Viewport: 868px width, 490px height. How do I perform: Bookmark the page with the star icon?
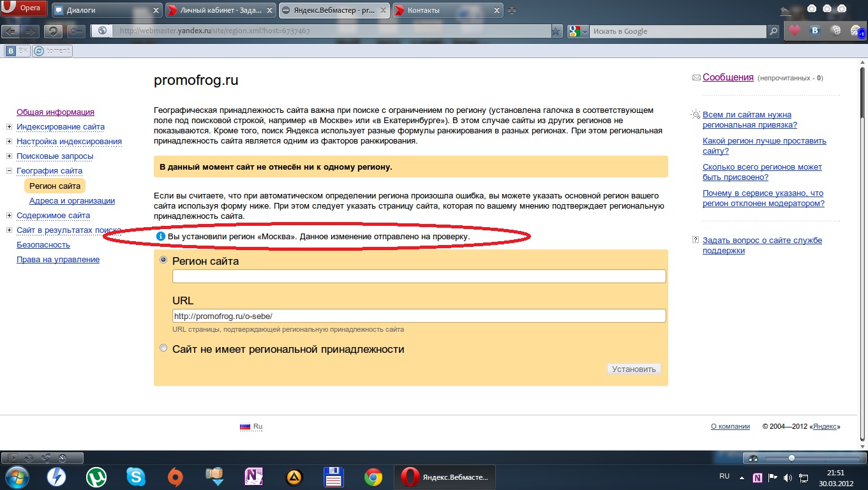(x=556, y=31)
